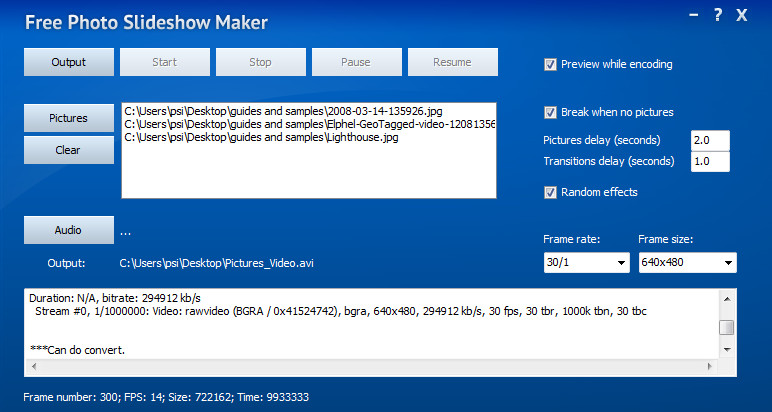
Task: Click the output path Pictures_Video.avi
Action: 217,263
